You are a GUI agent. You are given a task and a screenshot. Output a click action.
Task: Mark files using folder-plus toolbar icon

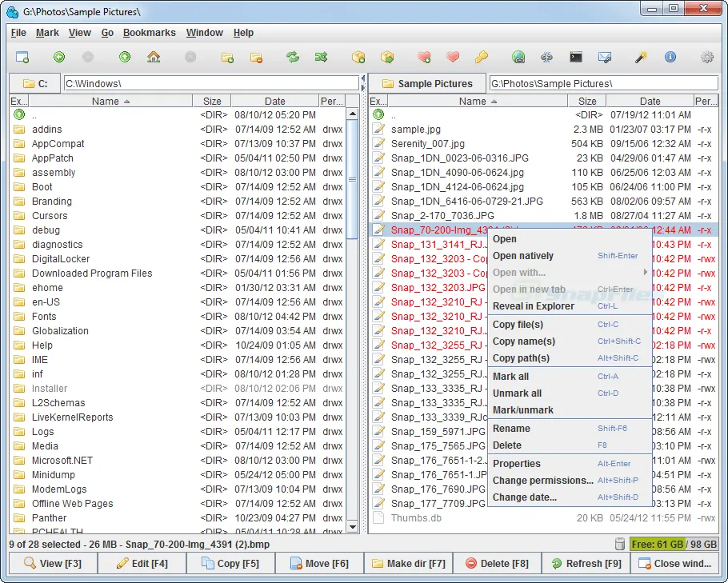click(227, 57)
